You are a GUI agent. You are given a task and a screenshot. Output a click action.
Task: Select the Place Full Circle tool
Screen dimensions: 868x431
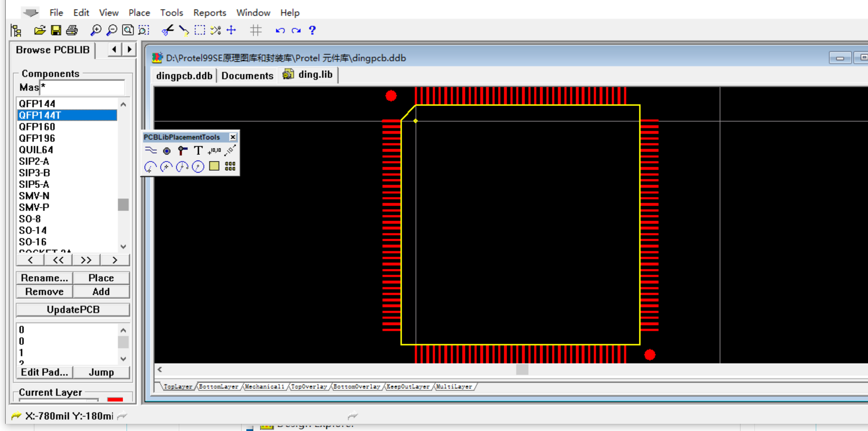[x=198, y=167]
